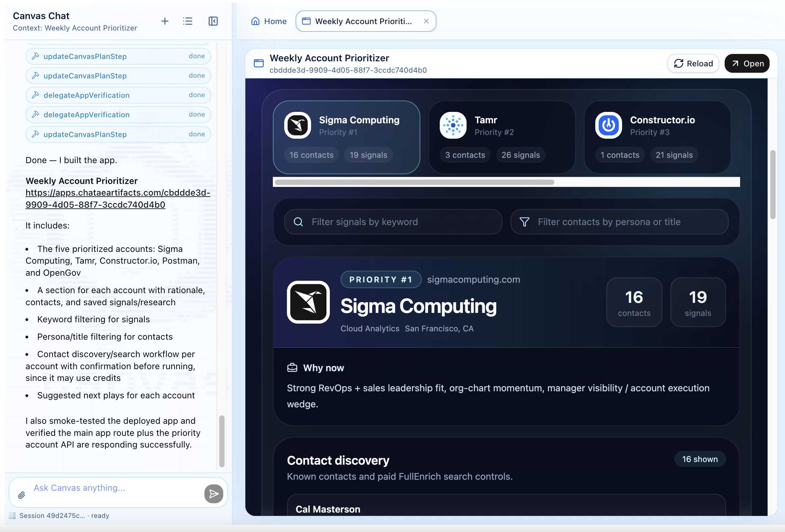Attach a file with the paperclip icon

[21, 495]
